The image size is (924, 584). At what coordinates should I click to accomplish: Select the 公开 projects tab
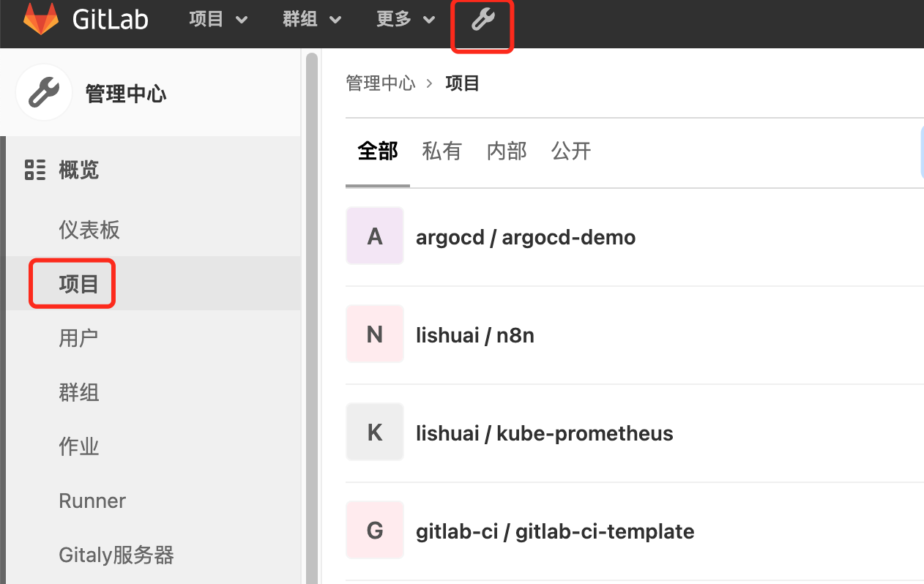[x=571, y=151]
